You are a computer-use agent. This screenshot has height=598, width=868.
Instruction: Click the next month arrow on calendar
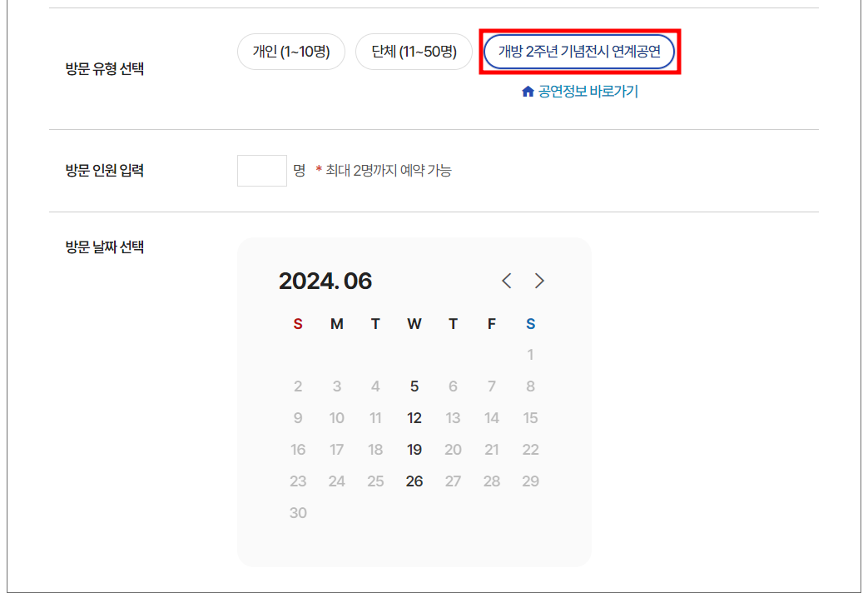539,281
